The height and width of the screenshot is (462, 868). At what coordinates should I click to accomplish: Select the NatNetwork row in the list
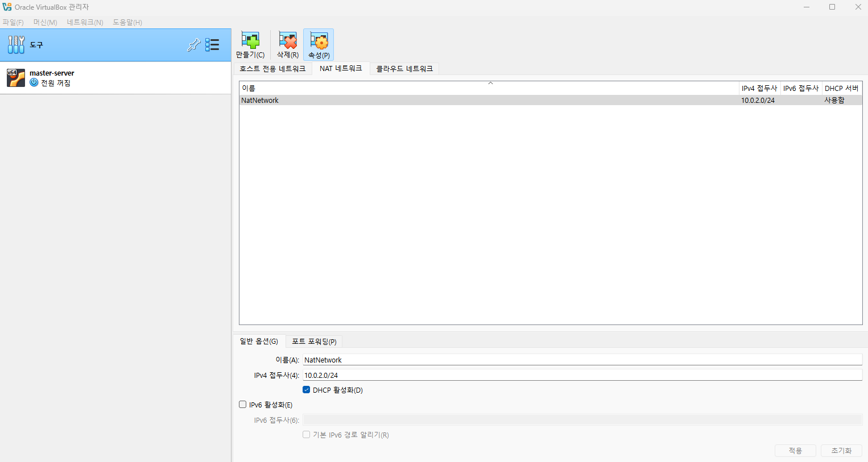551,100
